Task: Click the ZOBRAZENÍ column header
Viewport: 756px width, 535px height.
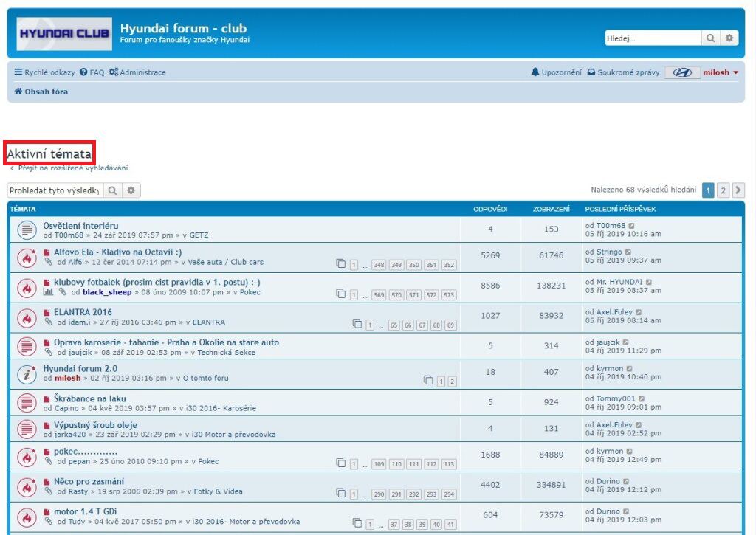Action: pos(551,209)
